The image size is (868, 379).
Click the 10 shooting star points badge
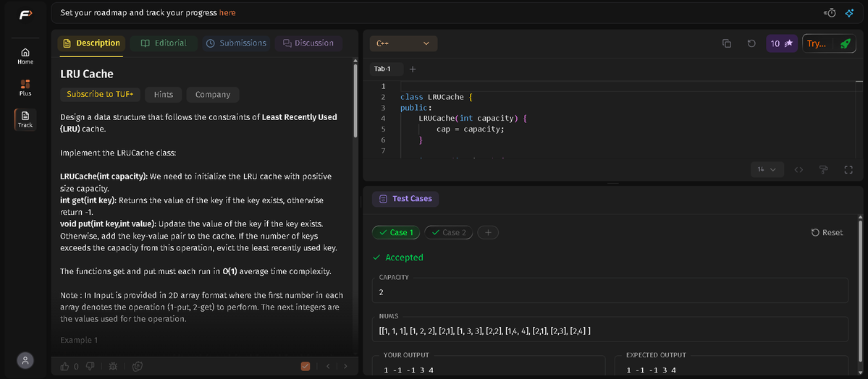pyautogui.click(x=782, y=43)
